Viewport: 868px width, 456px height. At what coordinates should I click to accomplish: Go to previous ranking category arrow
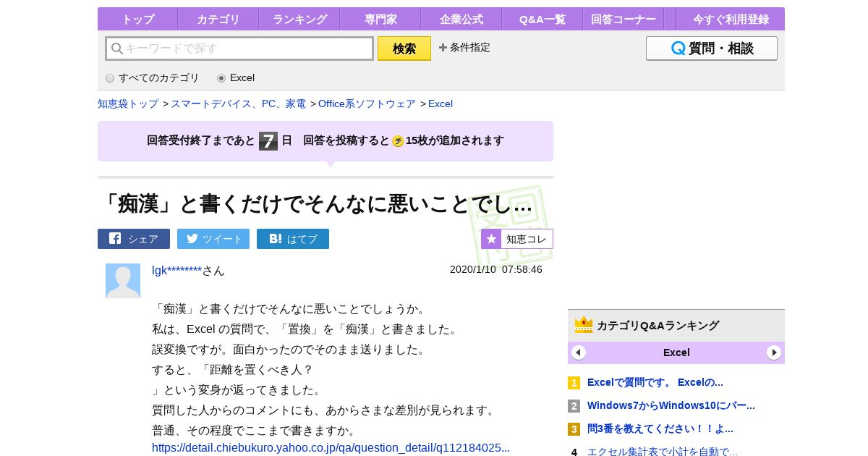click(x=579, y=352)
